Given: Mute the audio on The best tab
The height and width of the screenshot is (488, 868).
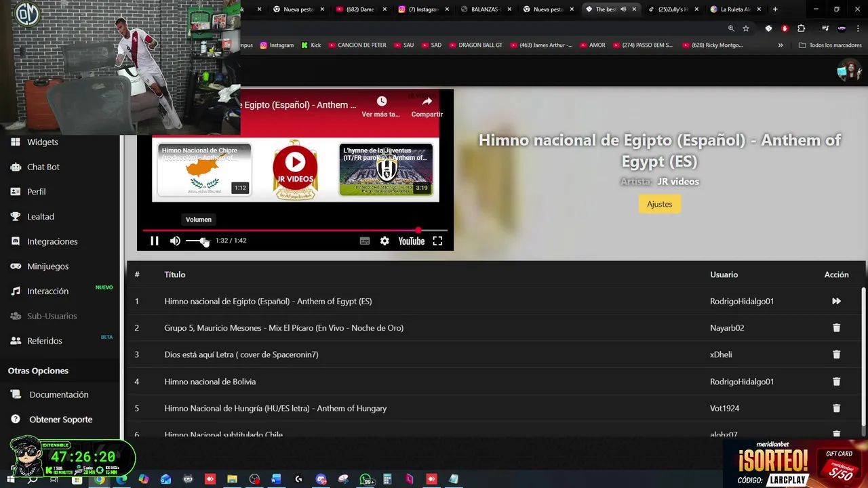Looking at the screenshot, I should 623,9.
